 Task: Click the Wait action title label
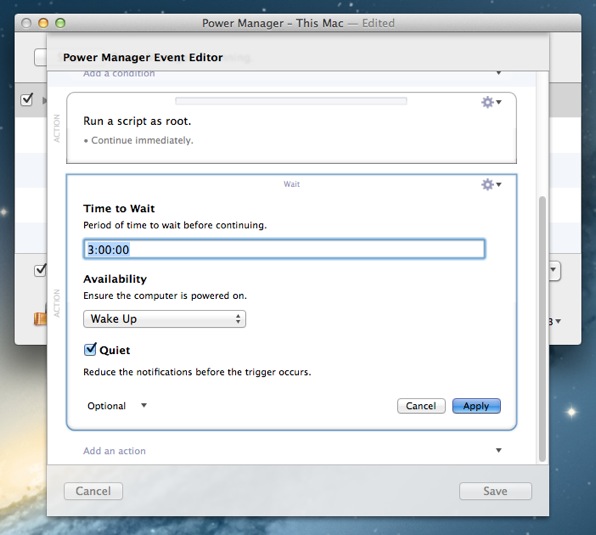click(x=292, y=184)
